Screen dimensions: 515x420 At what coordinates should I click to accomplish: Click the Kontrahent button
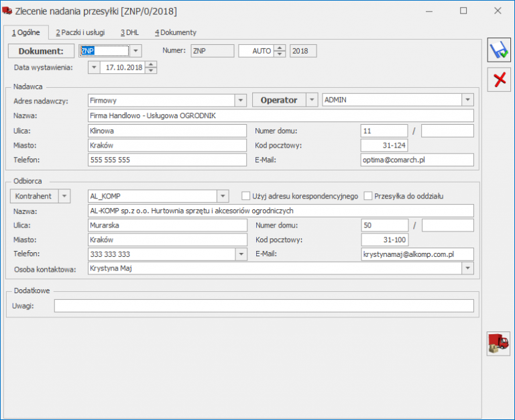click(34, 196)
